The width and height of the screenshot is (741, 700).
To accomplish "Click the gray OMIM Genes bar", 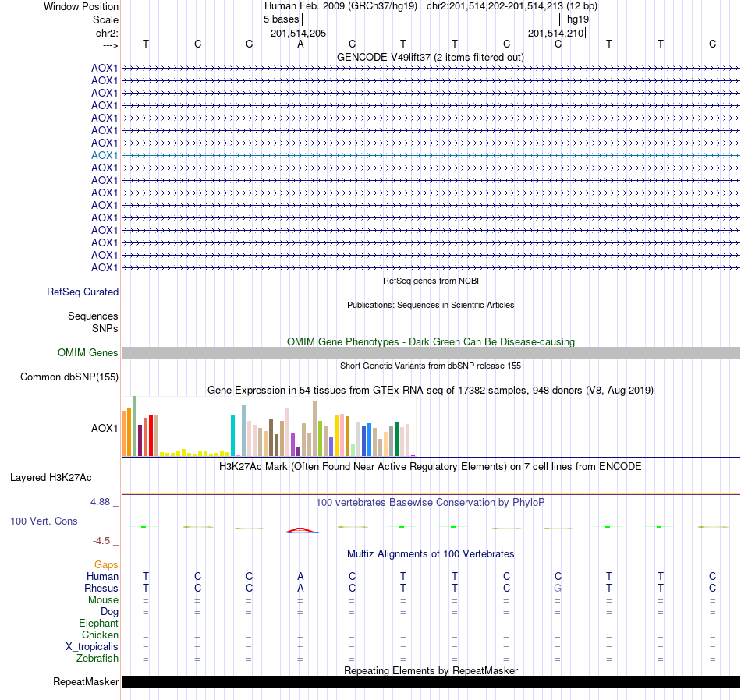I will click(431, 353).
